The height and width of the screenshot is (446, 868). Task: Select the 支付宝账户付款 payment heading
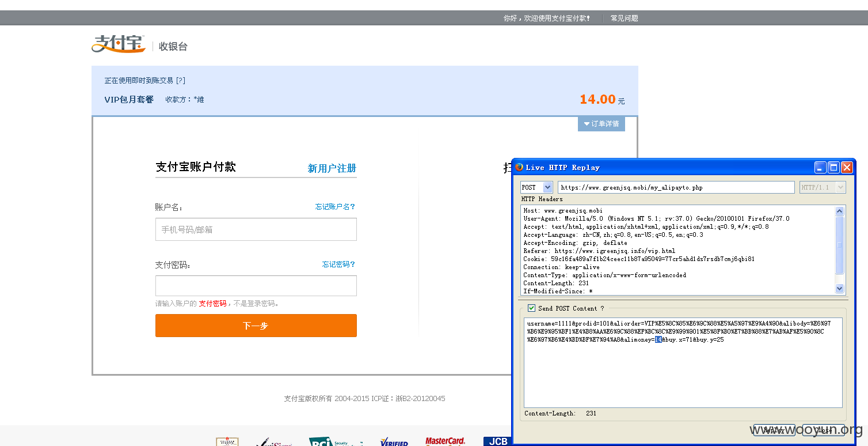coord(196,167)
